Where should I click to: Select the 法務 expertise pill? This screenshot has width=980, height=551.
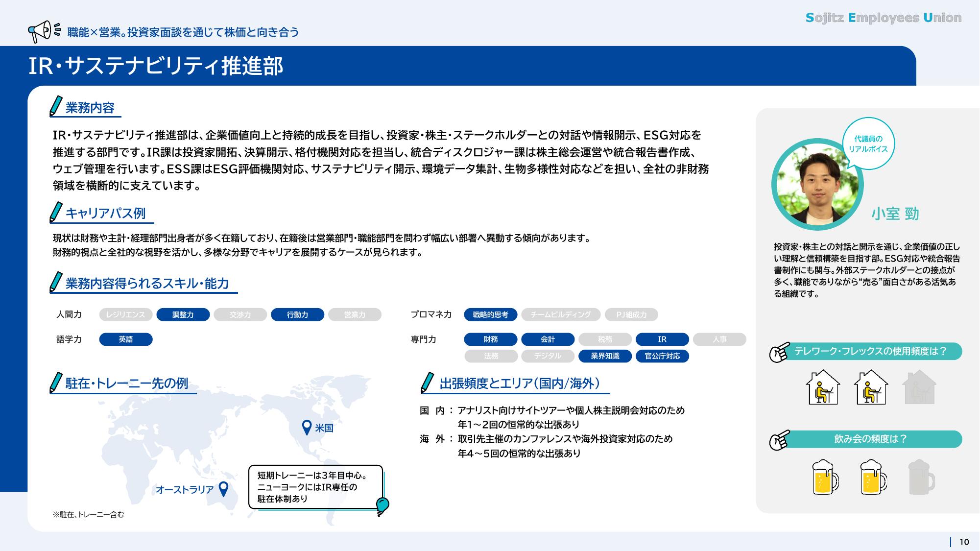click(491, 356)
